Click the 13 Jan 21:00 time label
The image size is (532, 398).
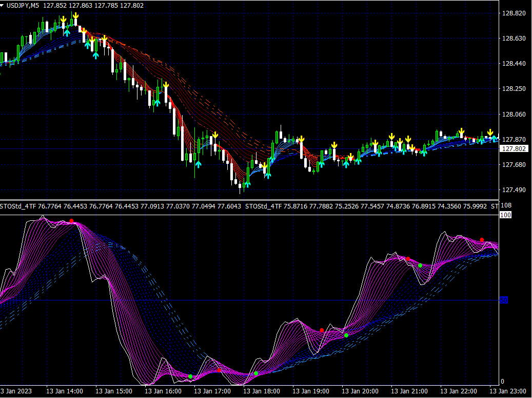tap(409, 391)
